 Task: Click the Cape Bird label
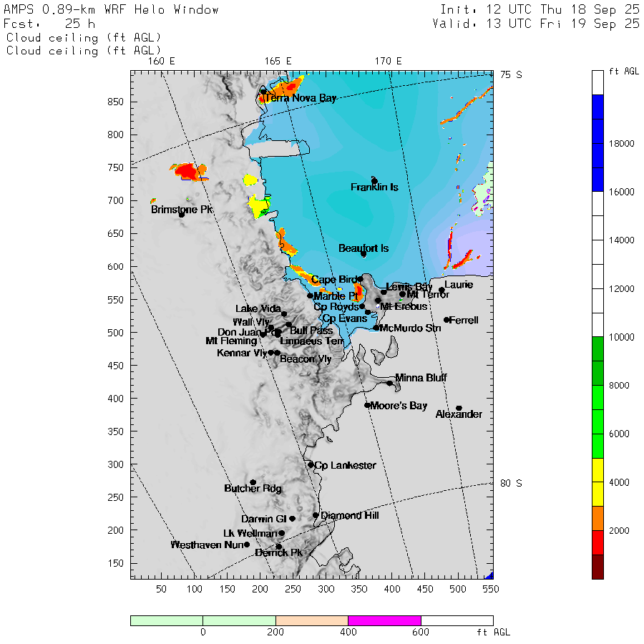click(336, 280)
